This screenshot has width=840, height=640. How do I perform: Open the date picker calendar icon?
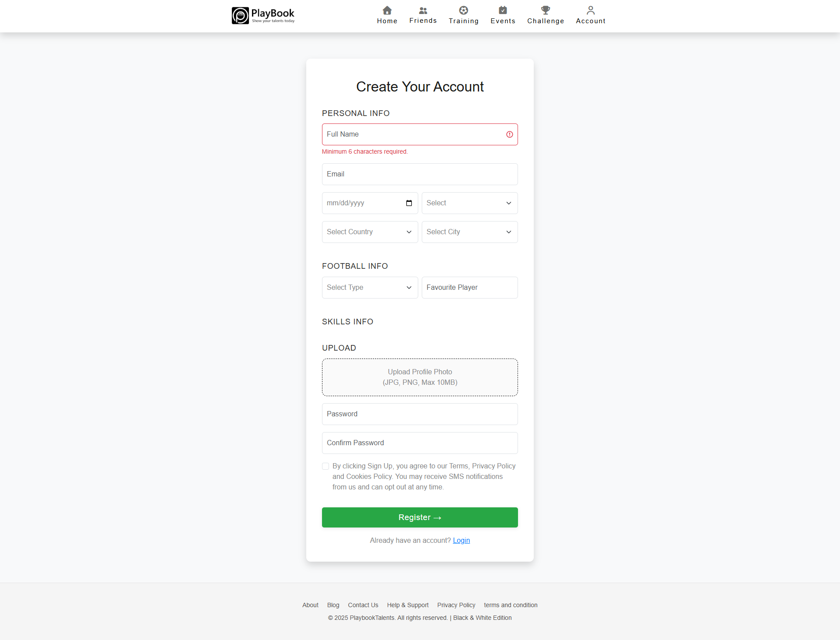click(x=409, y=203)
